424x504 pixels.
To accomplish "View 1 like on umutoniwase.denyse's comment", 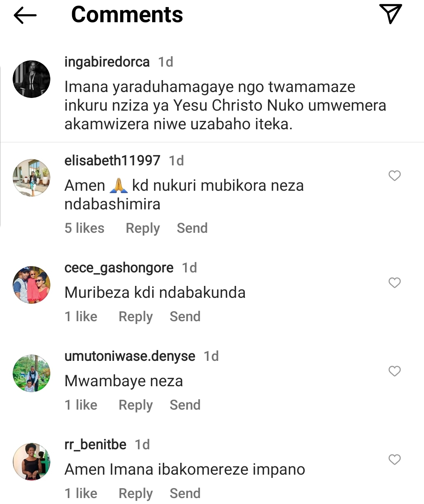I will point(81,405).
